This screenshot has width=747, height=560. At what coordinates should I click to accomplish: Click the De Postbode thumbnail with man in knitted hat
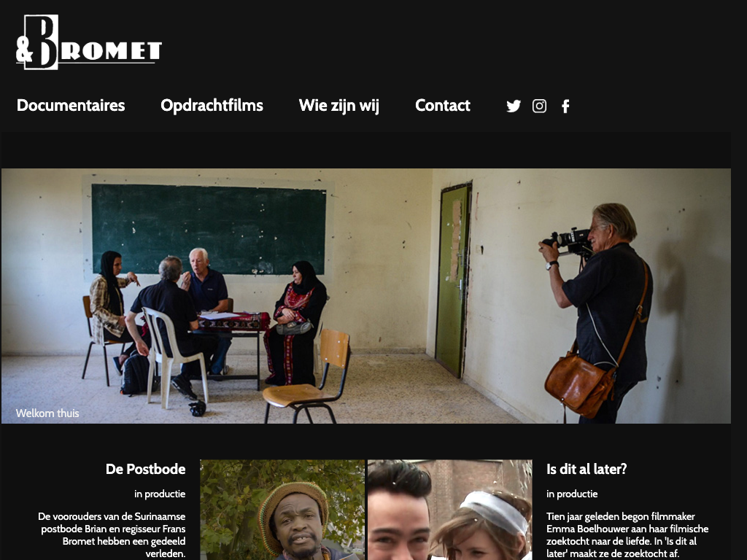click(x=282, y=510)
